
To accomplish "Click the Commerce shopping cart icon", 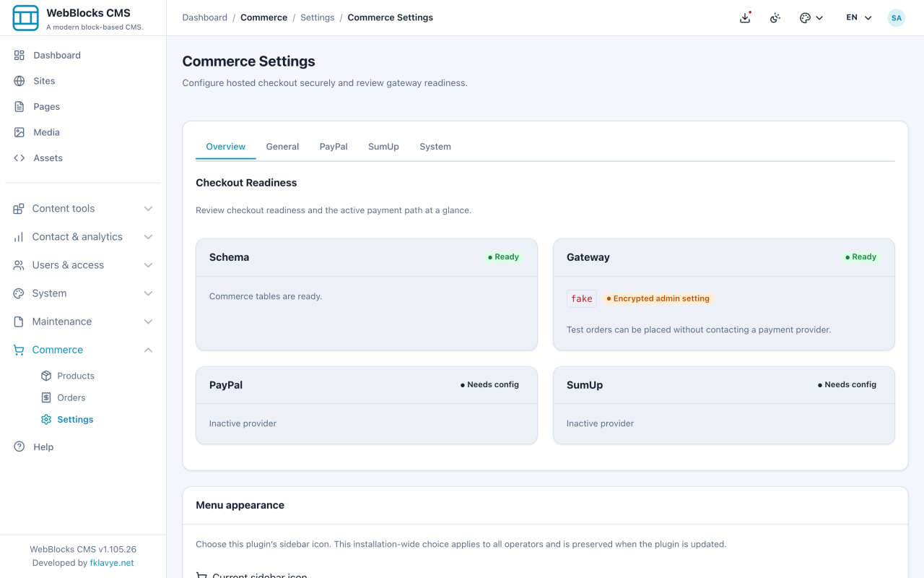I will (19, 350).
